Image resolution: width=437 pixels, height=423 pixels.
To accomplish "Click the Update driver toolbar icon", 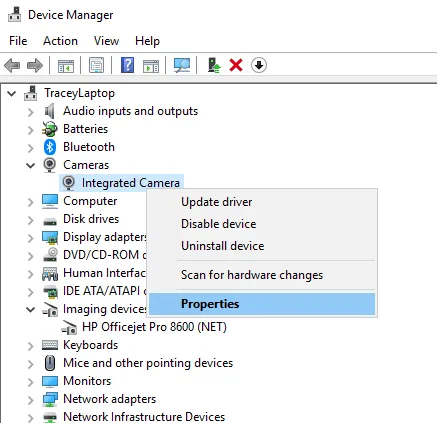I will coord(214,65).
